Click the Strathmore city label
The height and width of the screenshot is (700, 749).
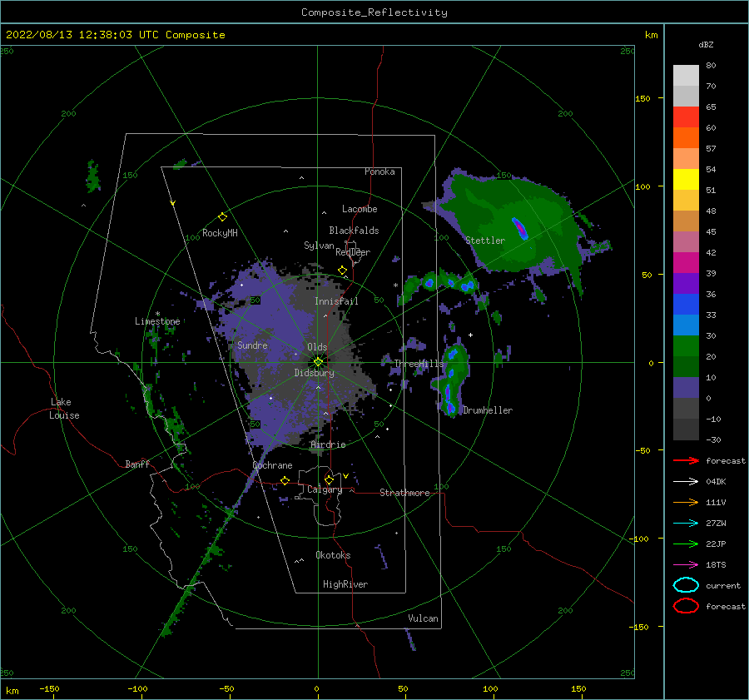click(x=404, y=493)
